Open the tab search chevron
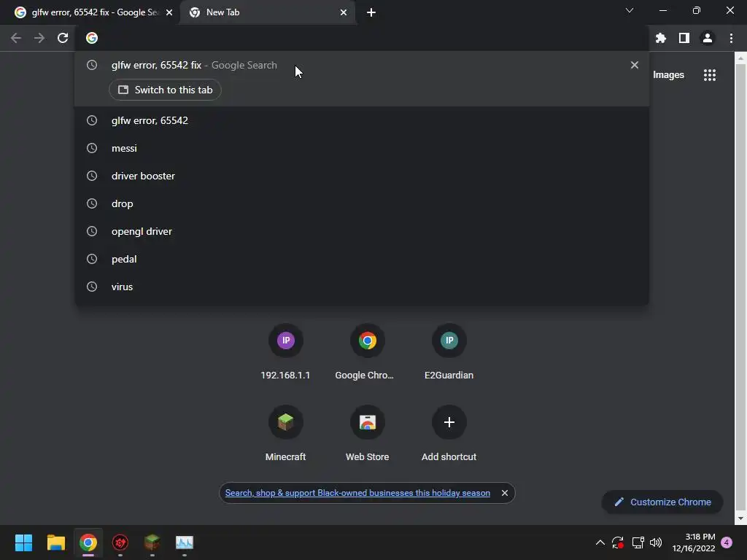 click(x=630, y=10)
